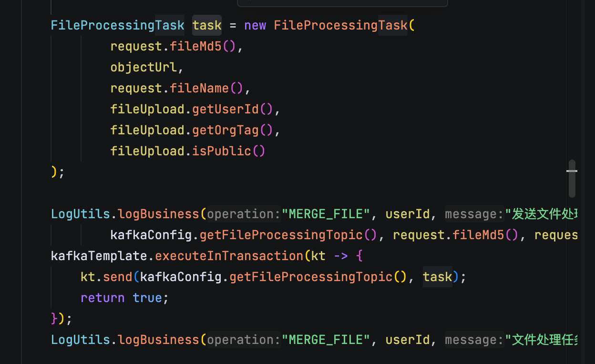
Task: Click the task argument in kt.send call
Action: pyautogui.click(x=437, y=277)
